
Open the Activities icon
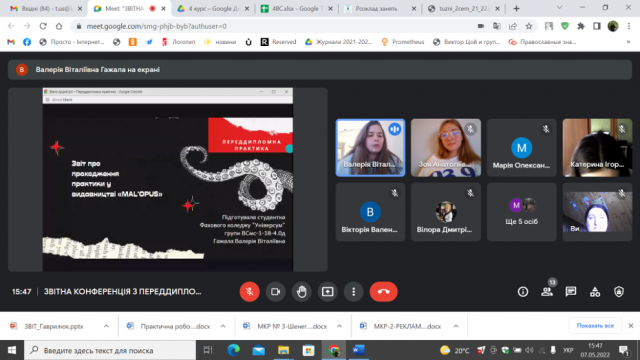[x=595, y=291]
